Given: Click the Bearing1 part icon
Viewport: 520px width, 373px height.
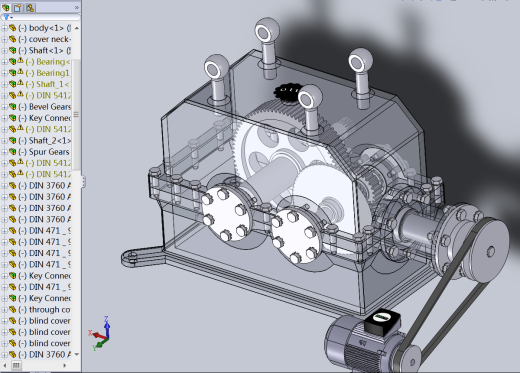Looking at the screenshot, I should [12, 73].
